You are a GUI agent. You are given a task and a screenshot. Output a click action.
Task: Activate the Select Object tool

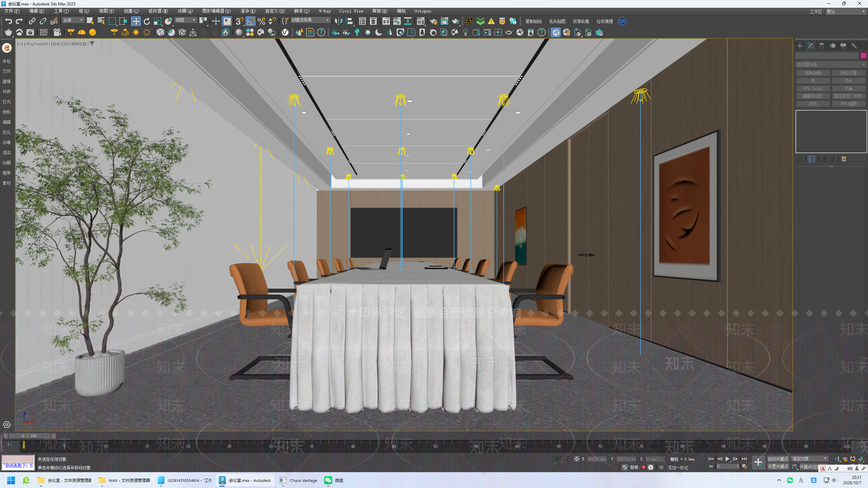click(90, 21)
